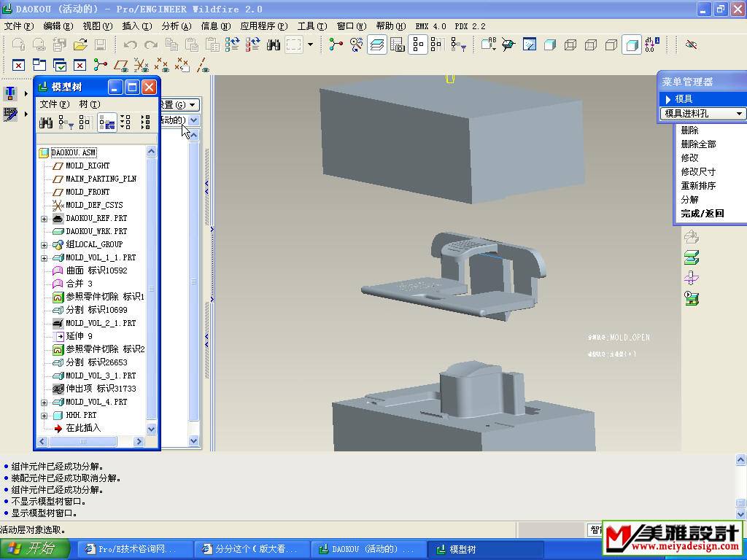The height and width of the screenshot is (560, 747).
Task: Click 重新排序 in menu manager
Action: [x=698, y=186]
